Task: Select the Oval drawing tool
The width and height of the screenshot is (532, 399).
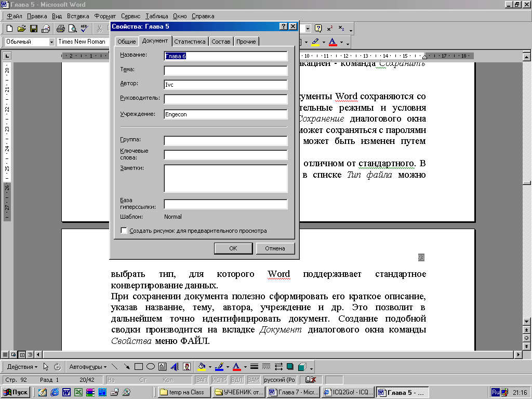Action: point(151,366)
